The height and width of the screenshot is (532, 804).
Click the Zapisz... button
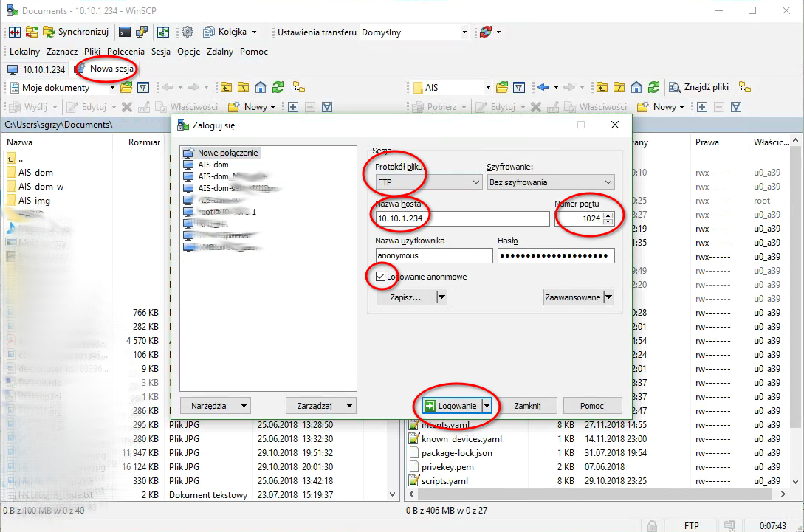tap(406, 297)
